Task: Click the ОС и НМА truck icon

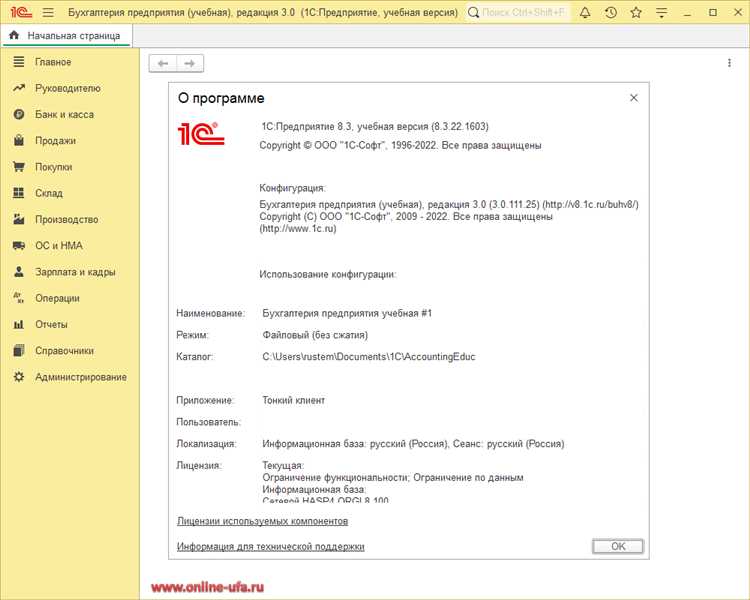Action: 19,245
